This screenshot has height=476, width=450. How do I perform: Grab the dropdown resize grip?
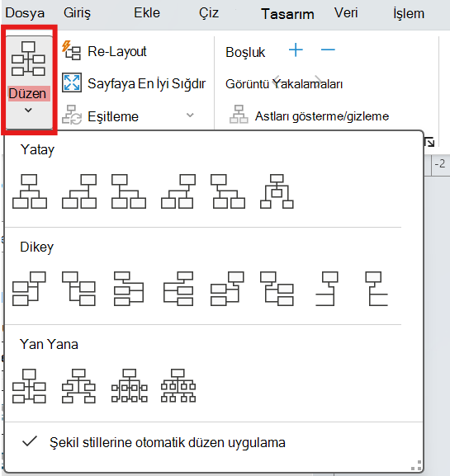pos(417,465)
